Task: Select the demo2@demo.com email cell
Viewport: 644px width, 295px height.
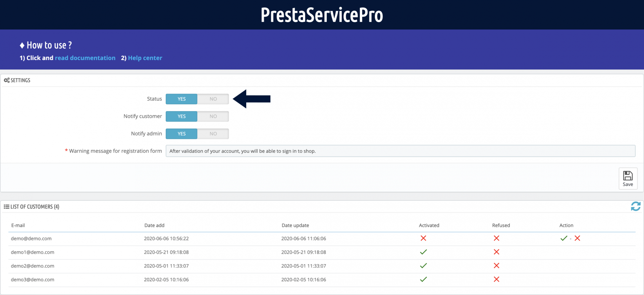Action: pos(33,266)
